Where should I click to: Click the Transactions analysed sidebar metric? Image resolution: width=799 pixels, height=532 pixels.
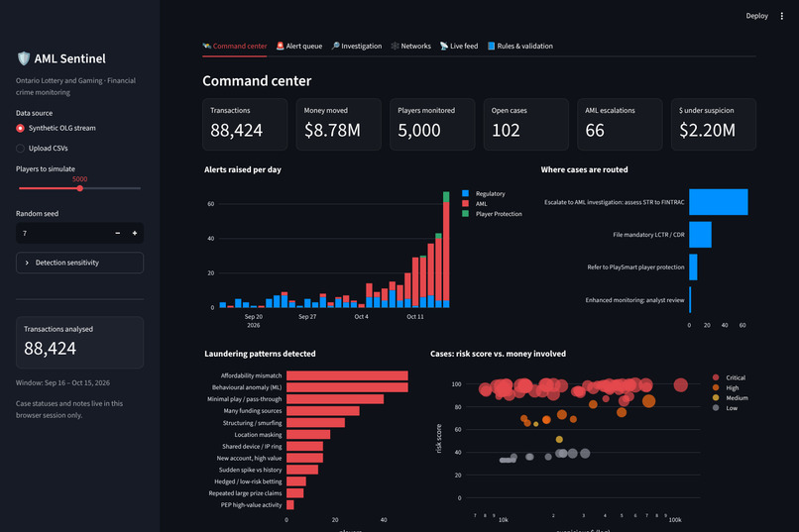click(79, 343)
